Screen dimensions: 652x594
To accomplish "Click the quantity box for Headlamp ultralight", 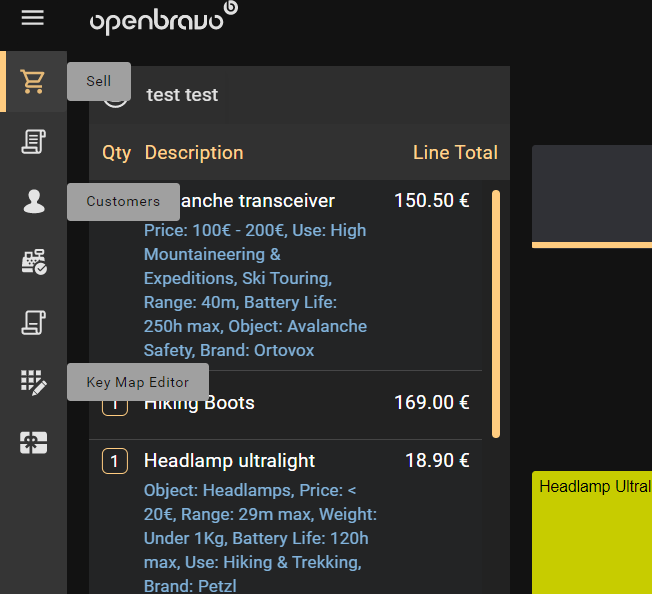I will [x=115, y=461].
